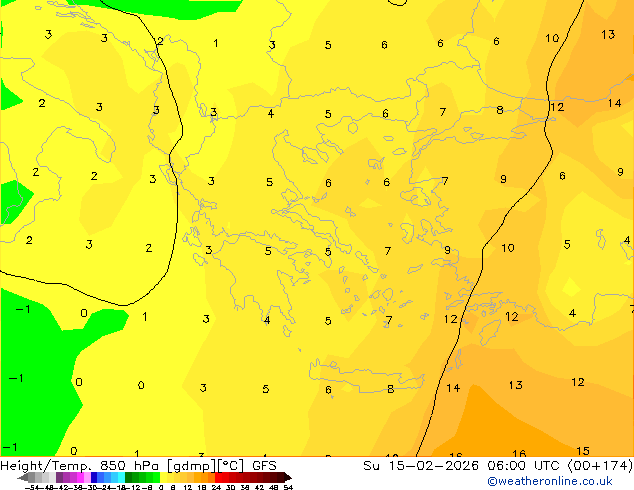The image size is (634, 490).
Task: Select the bright red segment of the color scale
Action: 218,477
